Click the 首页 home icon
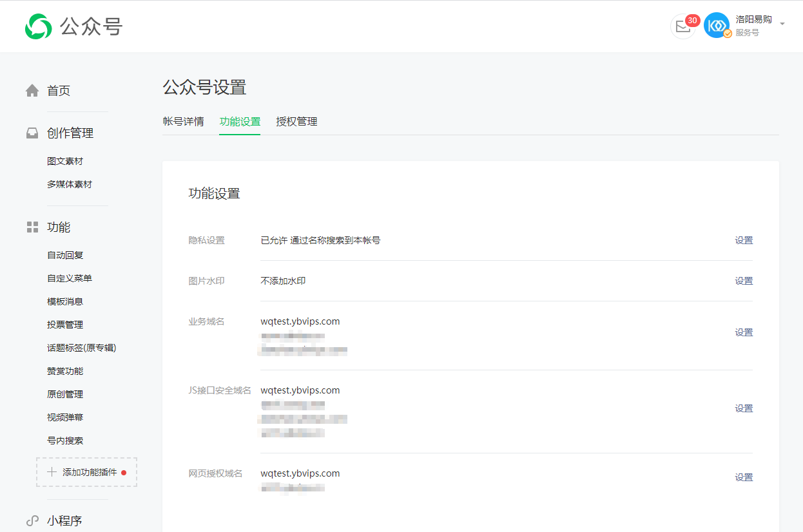 (x=32, y=91)
